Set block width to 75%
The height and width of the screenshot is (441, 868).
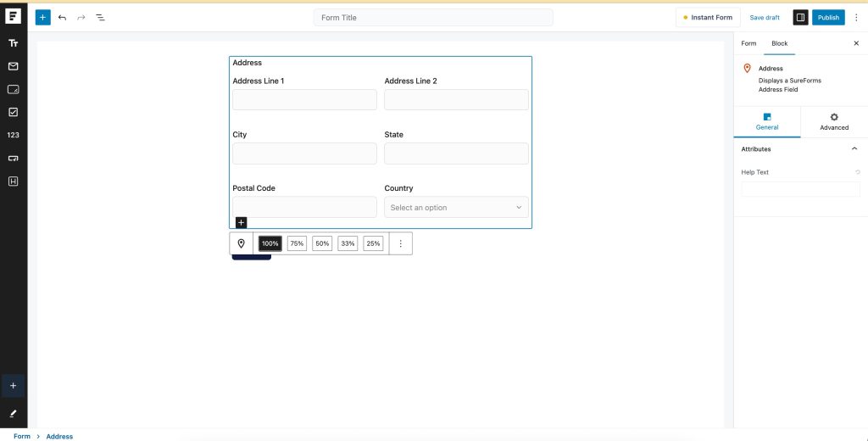tap(297, 243)
